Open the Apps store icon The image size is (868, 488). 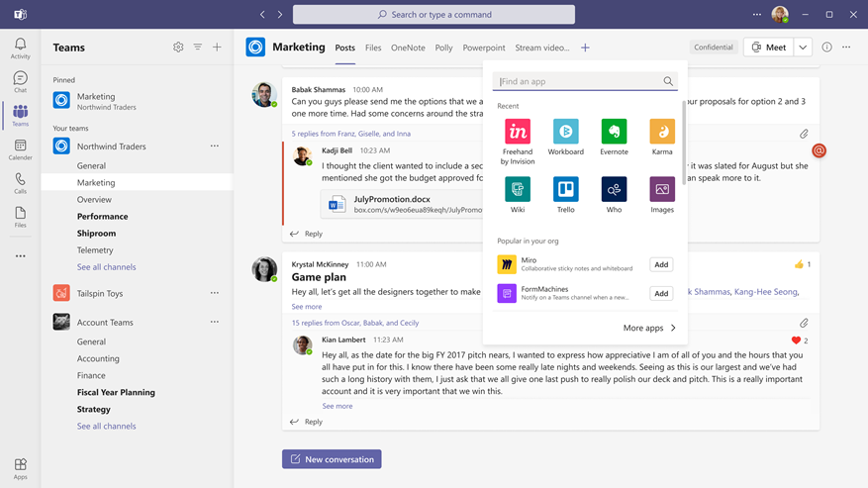click(x=20, y=468)
